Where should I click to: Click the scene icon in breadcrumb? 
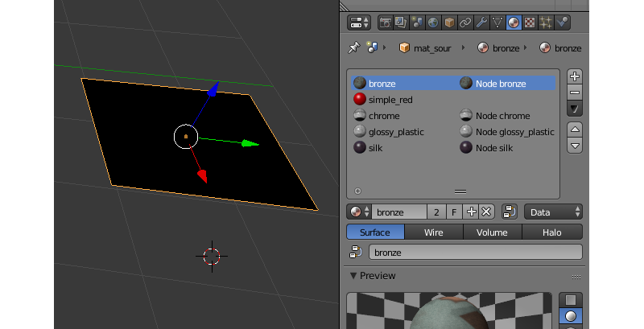coord(372,47)
